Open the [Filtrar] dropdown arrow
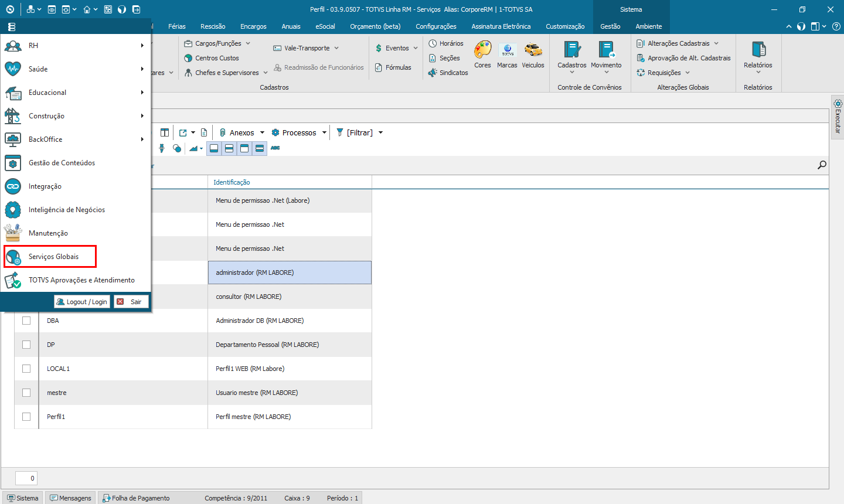 [x=380, y=132]
